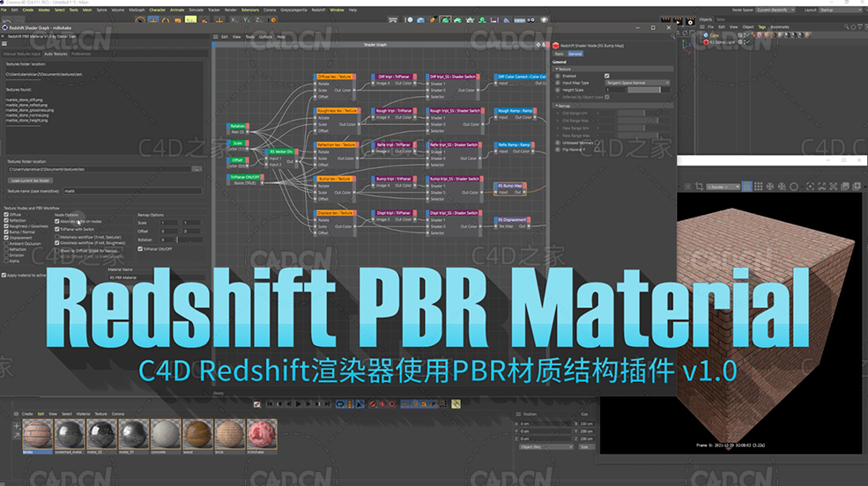Collapse the Remap section in attributes
The image size is (868, 486).
[x=556, y=105]
